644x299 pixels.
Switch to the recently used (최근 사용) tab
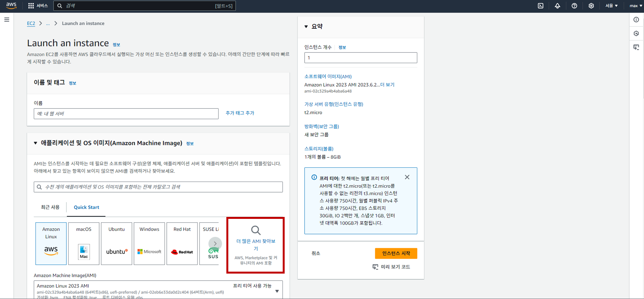[50, 207]
